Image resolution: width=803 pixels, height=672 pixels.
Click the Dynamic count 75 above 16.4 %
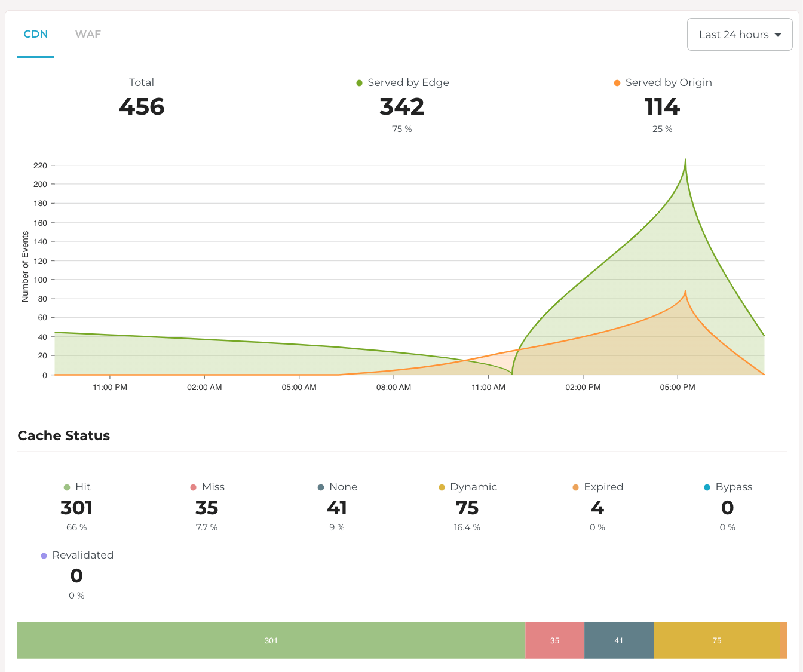(x=467, y=508)
